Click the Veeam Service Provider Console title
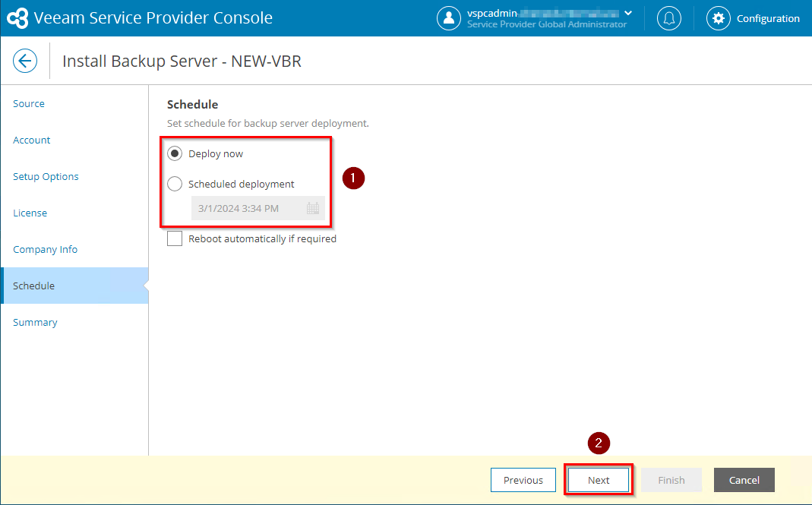This screenshot has width=812, height=505. click(153, 18)
